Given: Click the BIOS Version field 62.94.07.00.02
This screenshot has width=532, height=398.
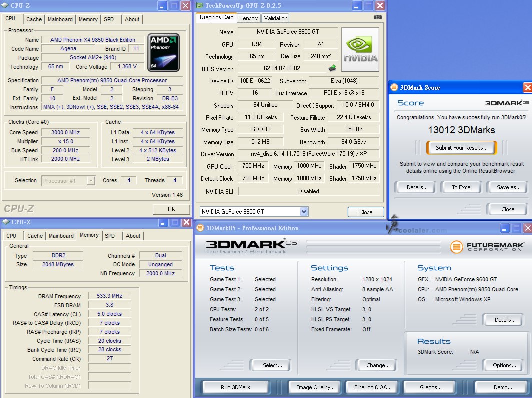Looking at the screenshot, I should point(282,68).
